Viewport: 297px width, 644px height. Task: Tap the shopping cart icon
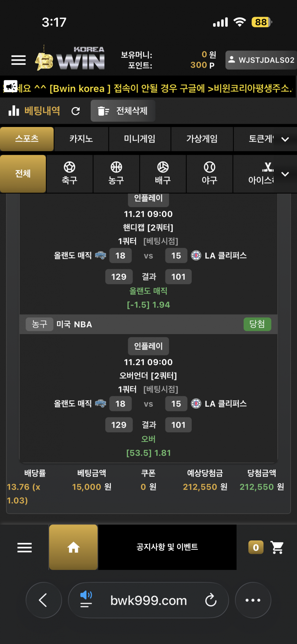point(277,547)
